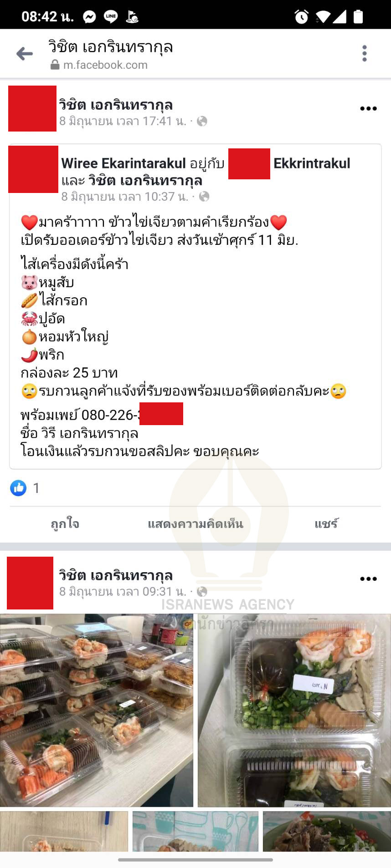The image size is (391, 868).
Task: Tap public globe icon on 17:41 post
Action: click(202, 121)
